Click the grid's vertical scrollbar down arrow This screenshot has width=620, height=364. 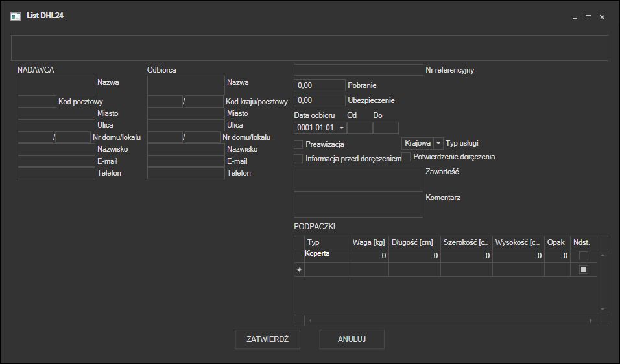(x=602, y=309)
